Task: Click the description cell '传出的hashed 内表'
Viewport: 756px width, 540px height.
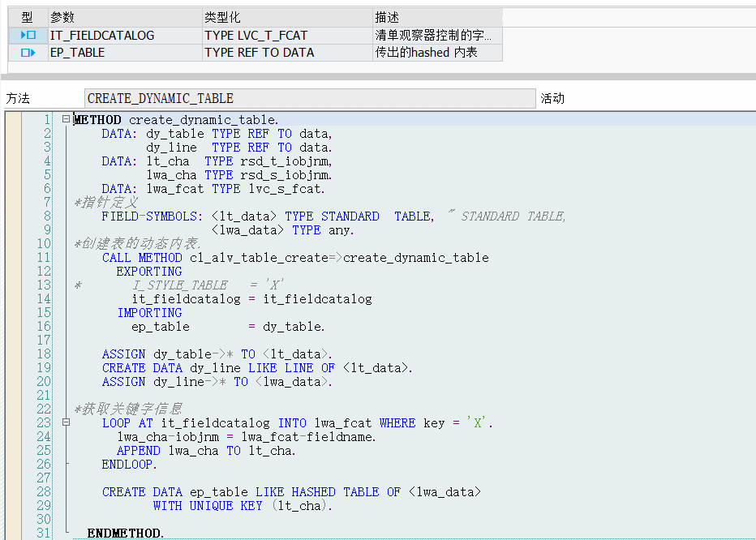Action: point(438,53)
